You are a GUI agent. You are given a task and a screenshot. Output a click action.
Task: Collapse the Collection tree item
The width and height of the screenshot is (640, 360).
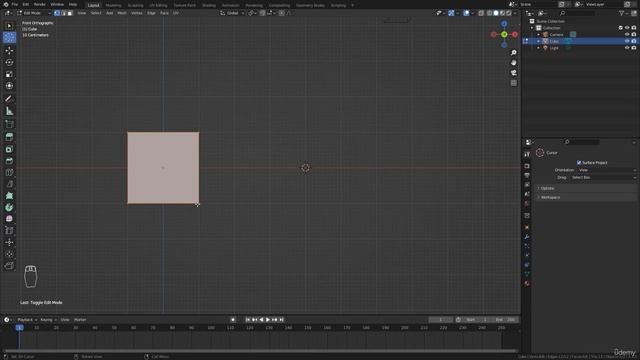[x=532, y=28]
